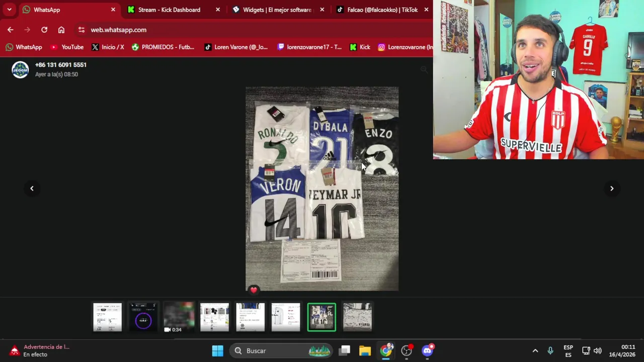Open the clock showing 00:11 16/4/2026
Image resolution: width=644 pixels, height=362 pixels.
click(621, 350)
